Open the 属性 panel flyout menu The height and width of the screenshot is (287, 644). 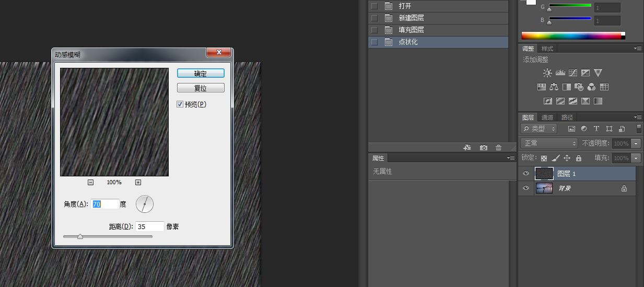pyautogui.click(x=511, y=158)
